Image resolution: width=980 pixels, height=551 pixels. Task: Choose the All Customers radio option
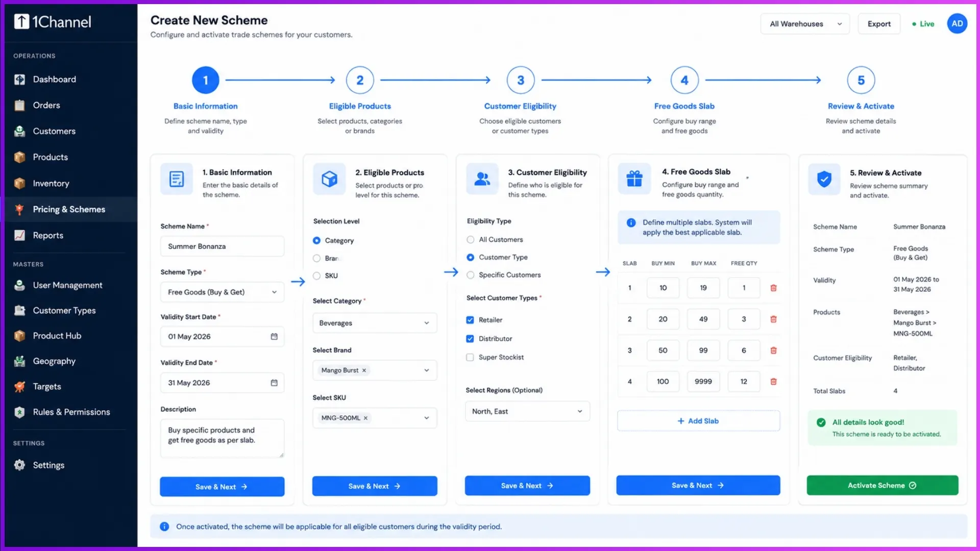click(471, 240)
